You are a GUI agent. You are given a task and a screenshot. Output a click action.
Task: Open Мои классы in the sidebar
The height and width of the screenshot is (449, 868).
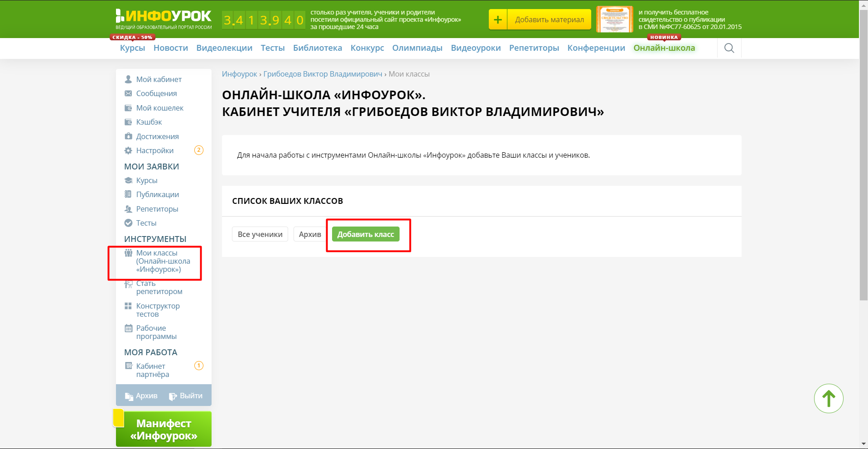(x=163, y=261)
